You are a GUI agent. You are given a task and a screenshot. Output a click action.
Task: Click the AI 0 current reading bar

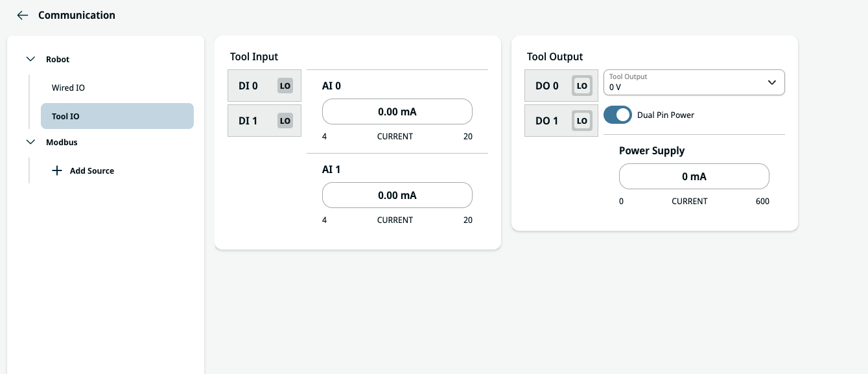pyautogui.click(x=397, y=111)
